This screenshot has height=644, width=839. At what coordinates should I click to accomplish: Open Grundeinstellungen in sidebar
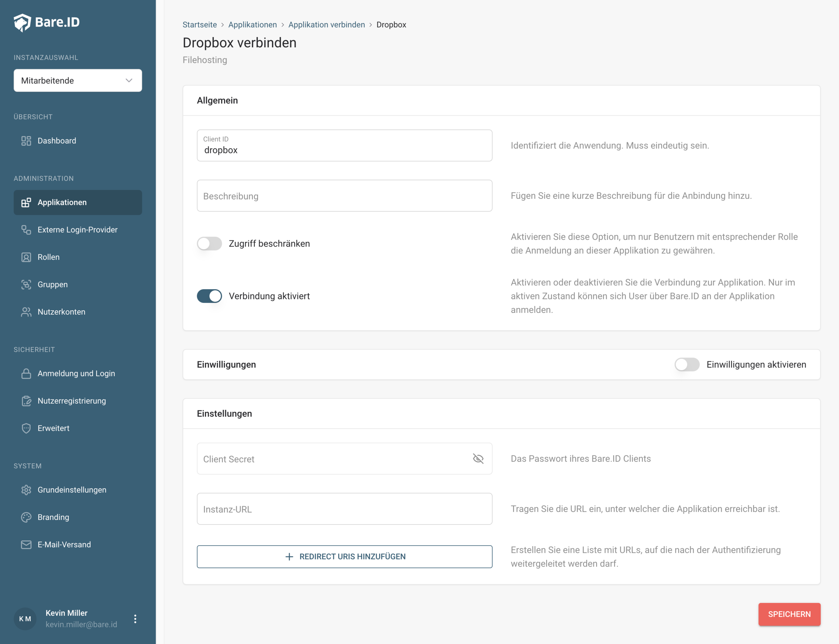78,490
